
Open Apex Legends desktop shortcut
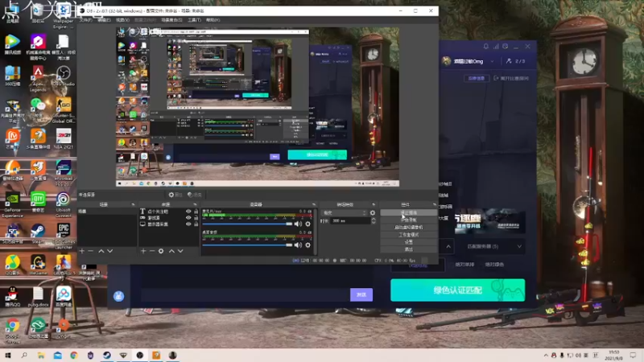pyautogui.click(x=38, y=79)
